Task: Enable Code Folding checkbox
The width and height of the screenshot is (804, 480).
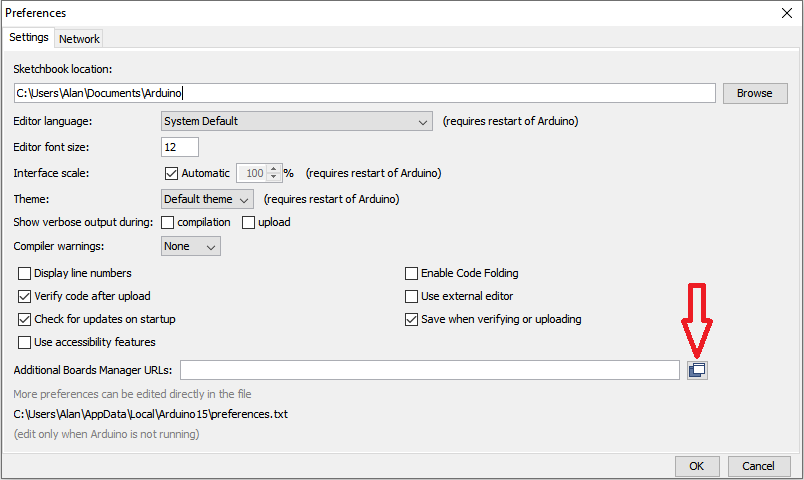Action: 411,273
